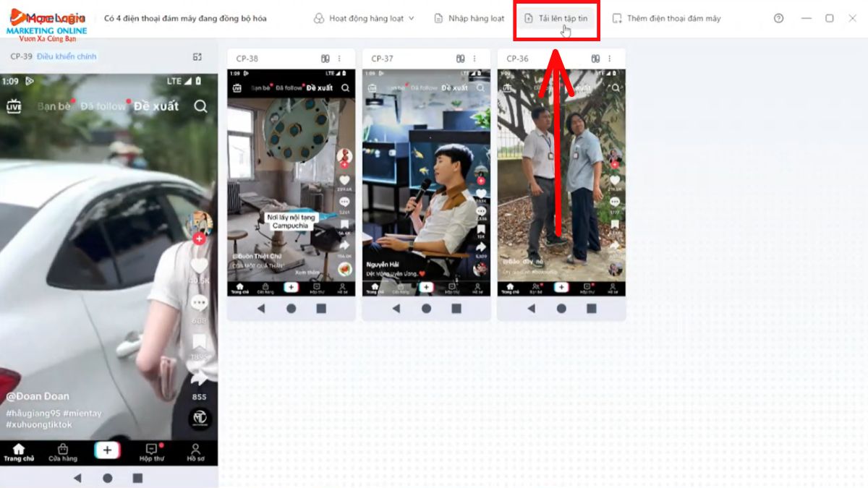Tap search icon on CP-37 phone

tap(481, 88)
